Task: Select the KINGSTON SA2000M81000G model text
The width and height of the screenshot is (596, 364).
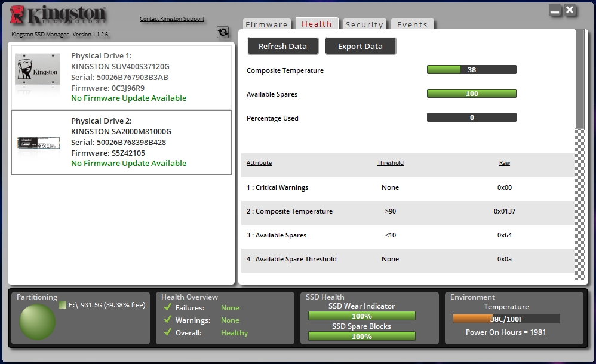Action: pos(121,131)
